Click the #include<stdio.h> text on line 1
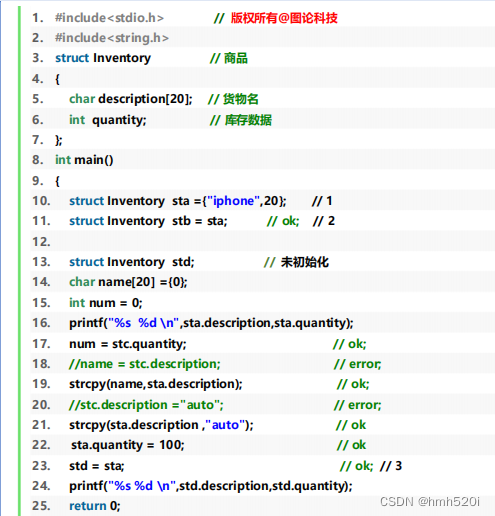Screen dimensions: 495x516 pos(109,18)
